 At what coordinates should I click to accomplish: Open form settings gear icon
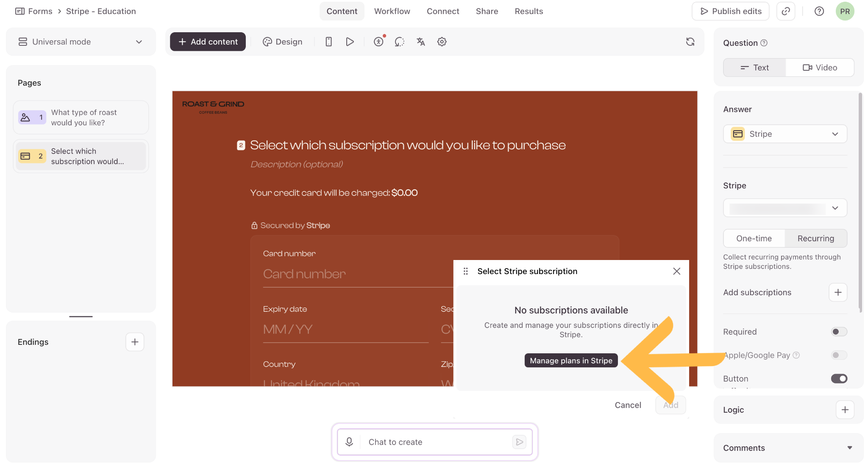coord(442,42)
